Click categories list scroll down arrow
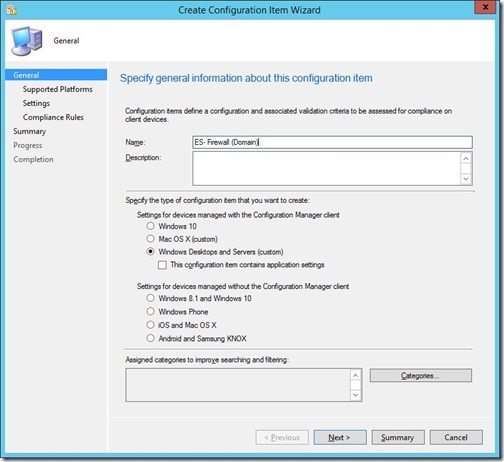Viewport: 504px width, 462px height. (355, 395)
